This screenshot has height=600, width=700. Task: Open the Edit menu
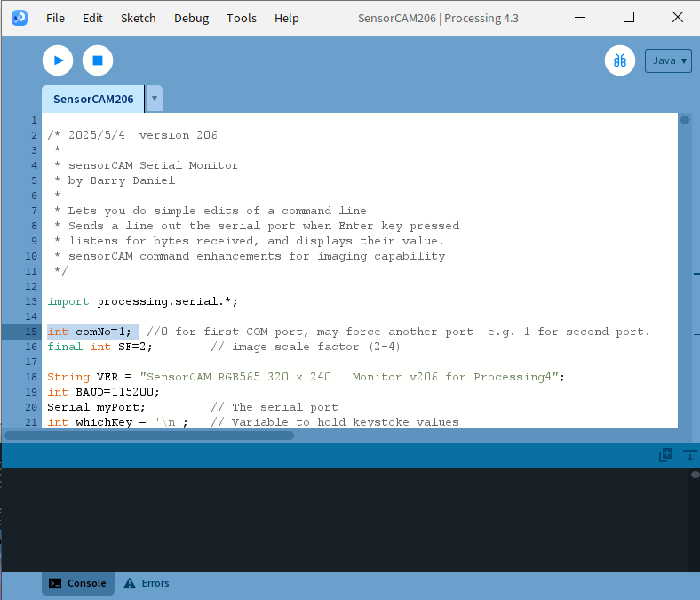pyautogui.click(x=92, y=18)
